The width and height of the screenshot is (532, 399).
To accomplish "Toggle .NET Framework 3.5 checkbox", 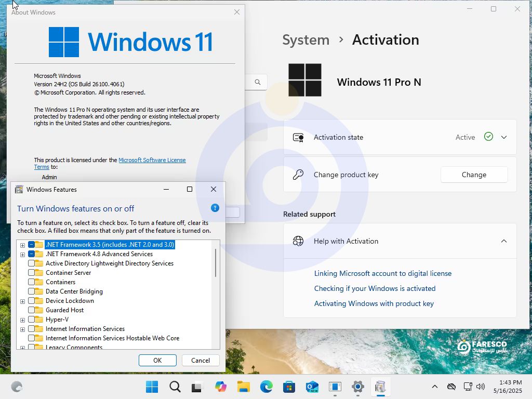I will (x=31, y=245).
